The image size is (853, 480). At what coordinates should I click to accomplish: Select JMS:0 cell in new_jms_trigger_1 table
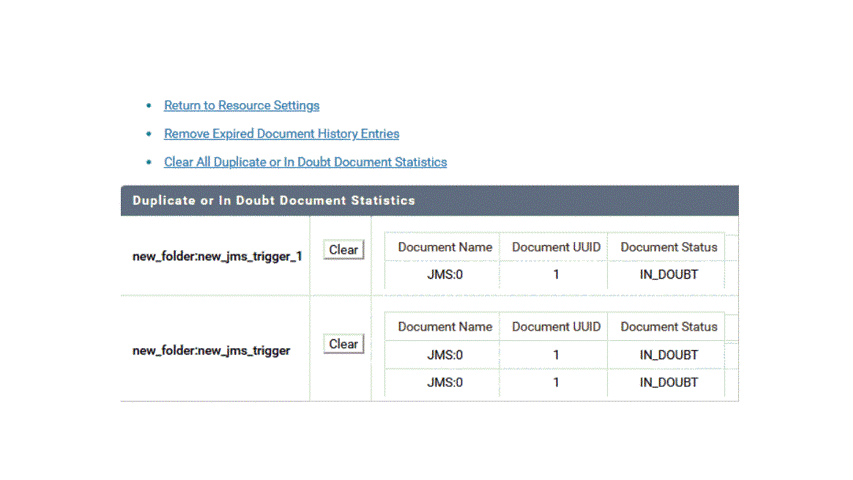click(x=445, y=275)
